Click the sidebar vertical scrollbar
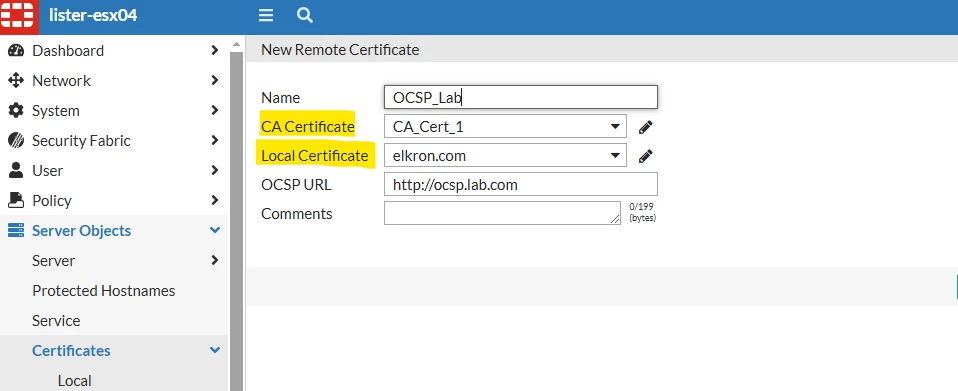Image resolution: width=958 pixels, height=391 pixels. click(x=236, y=220)
